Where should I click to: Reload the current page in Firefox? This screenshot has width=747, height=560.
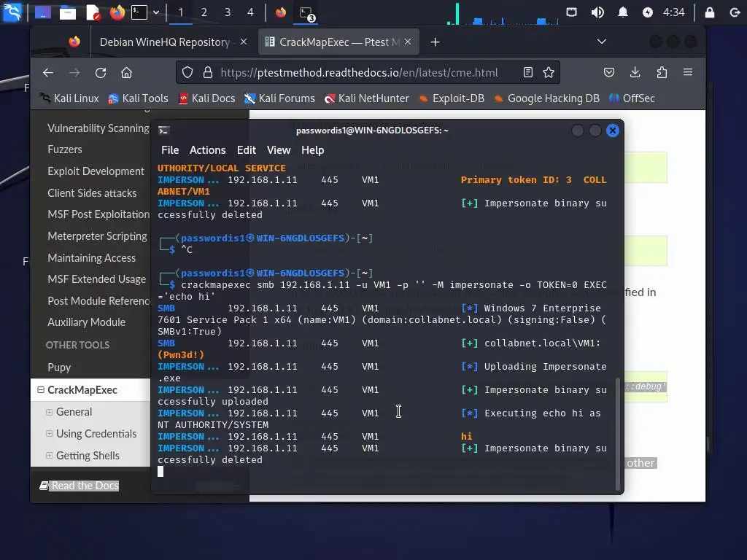pyautogui.click(x=101, y=72)
